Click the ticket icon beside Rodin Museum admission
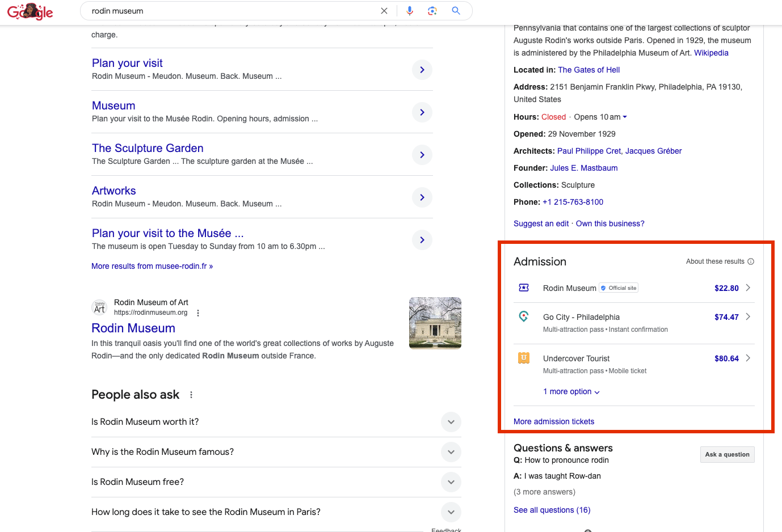Viewport: 782px width, 532px height. 524,288
